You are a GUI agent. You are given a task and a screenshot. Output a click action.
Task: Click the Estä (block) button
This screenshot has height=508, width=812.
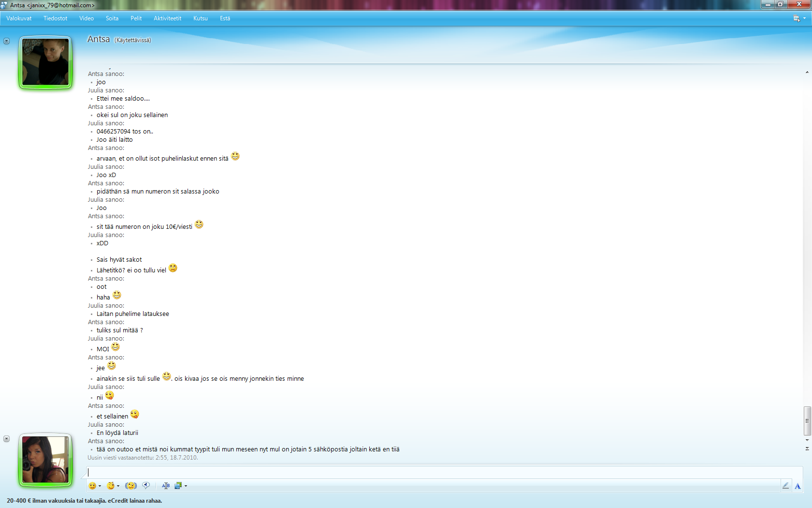(225, 18)
